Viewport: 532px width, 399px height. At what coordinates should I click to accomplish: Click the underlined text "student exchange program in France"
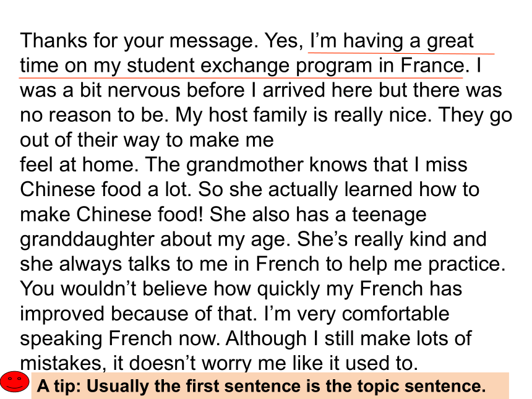tap(296, 66)
